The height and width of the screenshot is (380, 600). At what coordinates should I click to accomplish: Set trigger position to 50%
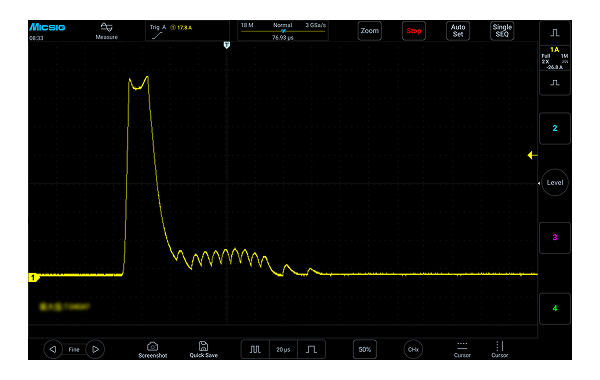pyautogui.click(x=365, y=349)
